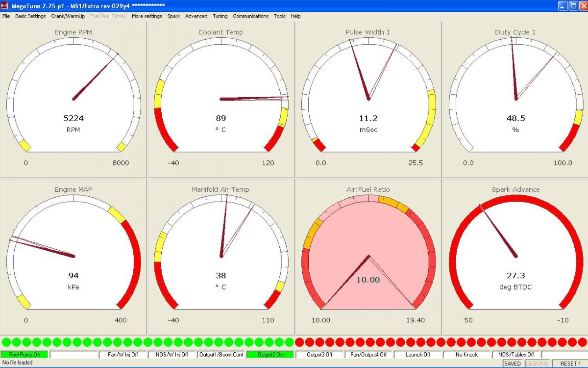Click the 25.5 pulse width maximum label
Image resolution: width=588 pixels, height=368 pixels.
(x=416, y=163)
